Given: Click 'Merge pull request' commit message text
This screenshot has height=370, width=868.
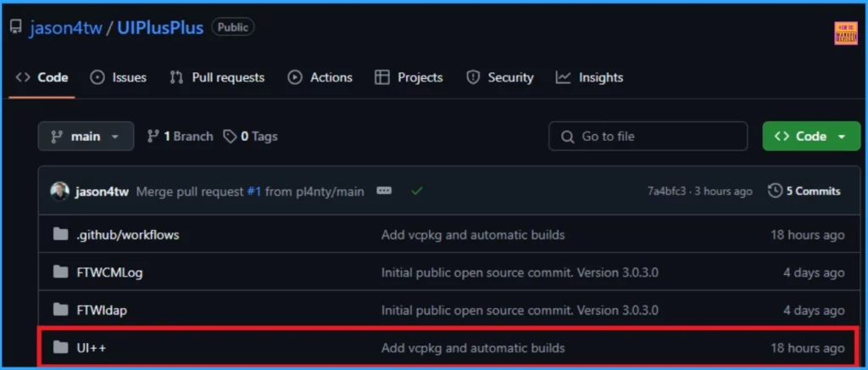Looking at the screenshot, I should click(x=190, y=192).
